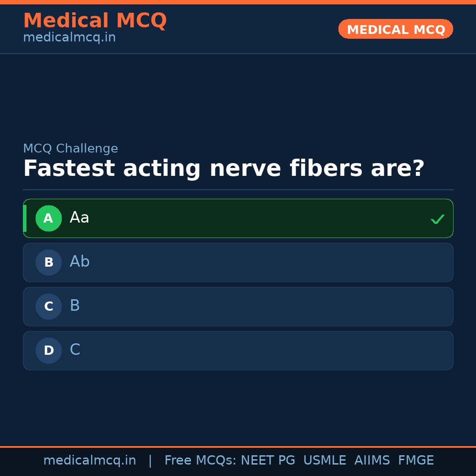476x476 pixels.
Task: Click the USMLE footer text
Action: click(x=324, y=461)
